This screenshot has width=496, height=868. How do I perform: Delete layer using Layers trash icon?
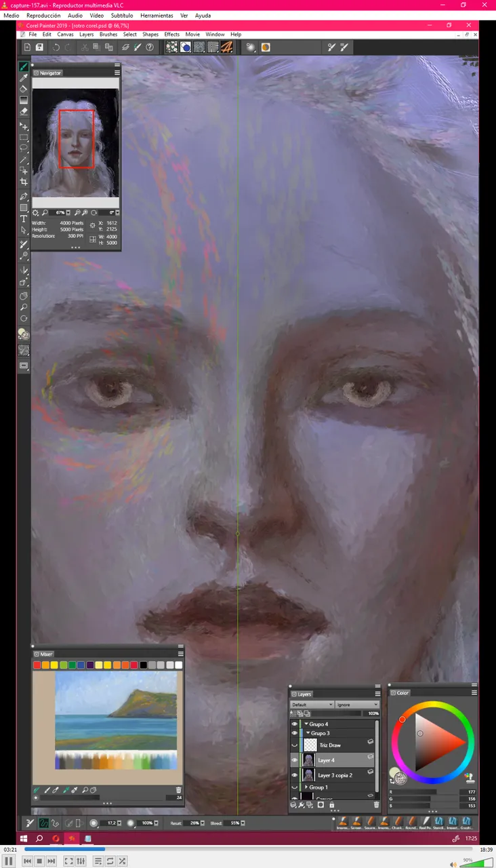click(x=377, y=805)
